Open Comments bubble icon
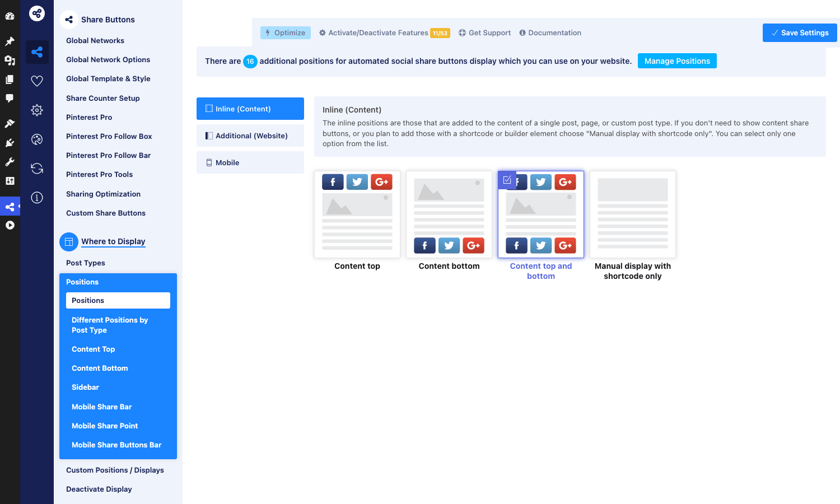The width and height of the screenshot is (840, 504). 10,99
